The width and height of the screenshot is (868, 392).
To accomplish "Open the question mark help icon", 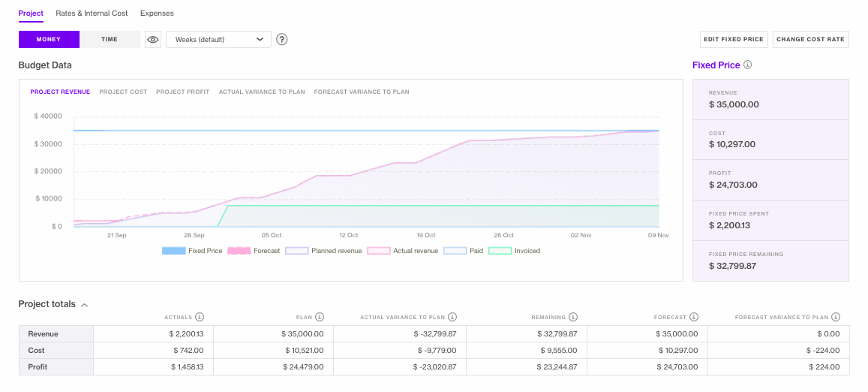I will [x=282, y=39].
